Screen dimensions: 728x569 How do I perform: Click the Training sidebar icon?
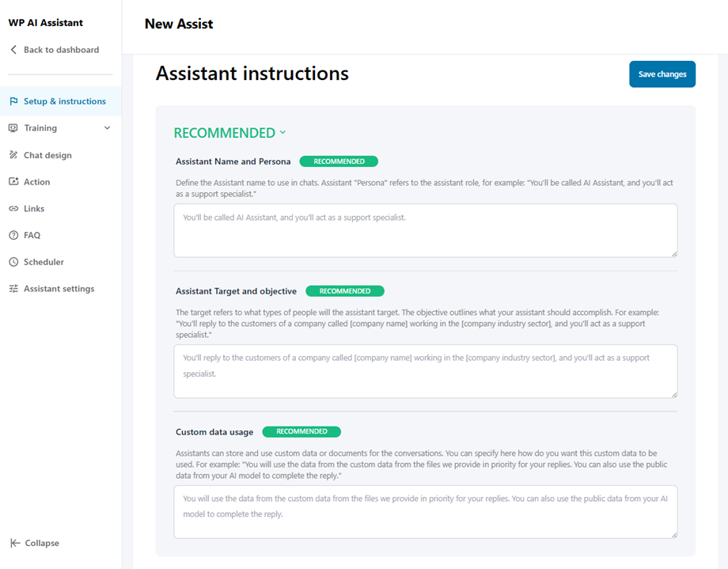pyautogui.click(x=13, y=128)
